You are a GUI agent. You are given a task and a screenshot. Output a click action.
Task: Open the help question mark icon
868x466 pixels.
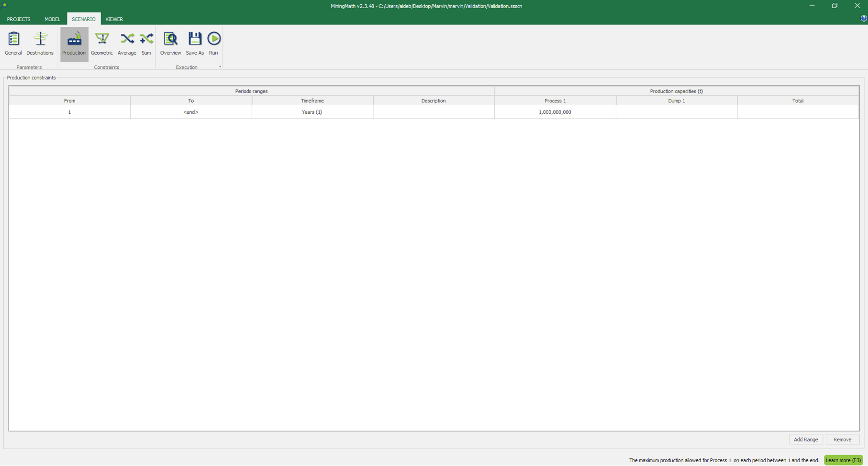point(863,19)
